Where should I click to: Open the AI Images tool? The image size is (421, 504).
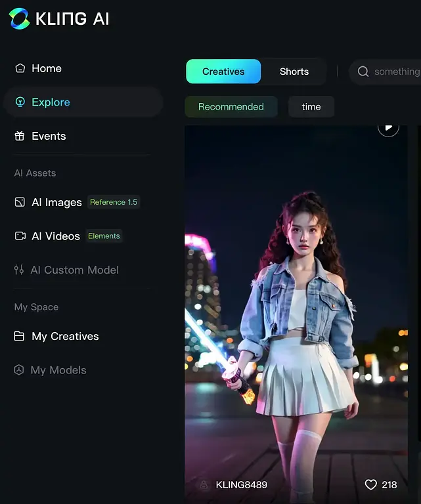pyautogui.click(x=56, y=202)
